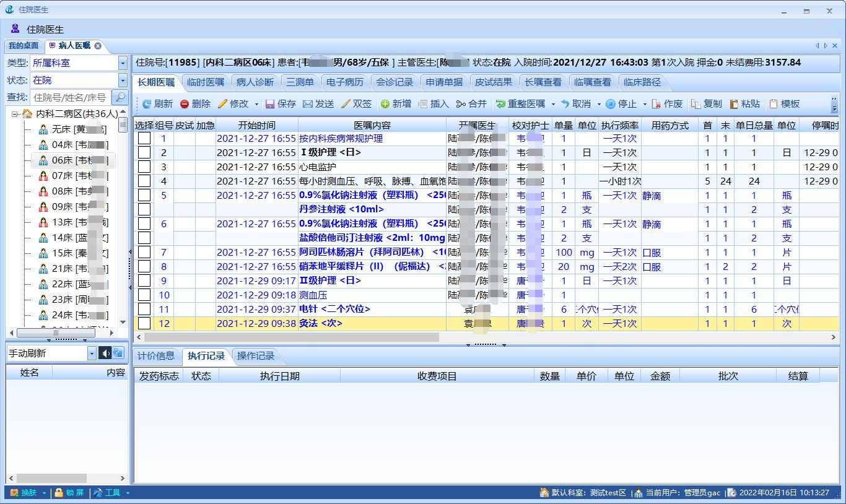Click the 锁屏 lock icon in status bar
The width and height of the screenshot is (846, 504).
pos(59,493)
